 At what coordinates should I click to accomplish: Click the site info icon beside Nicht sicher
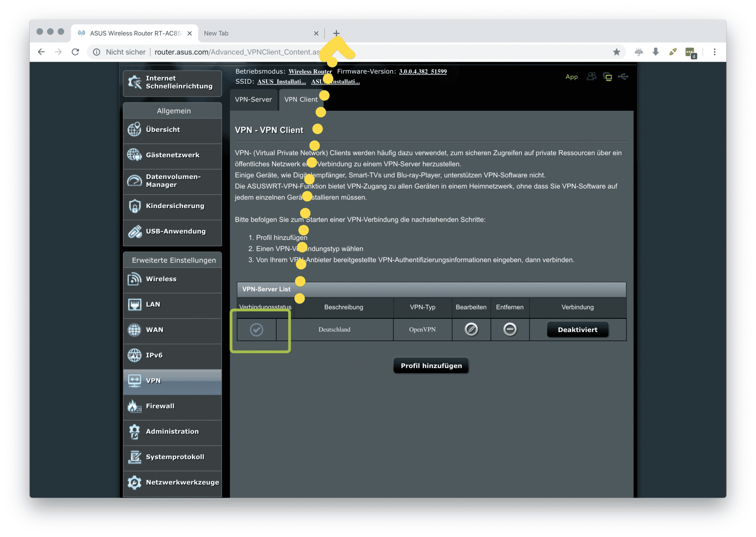click(96, 52)
